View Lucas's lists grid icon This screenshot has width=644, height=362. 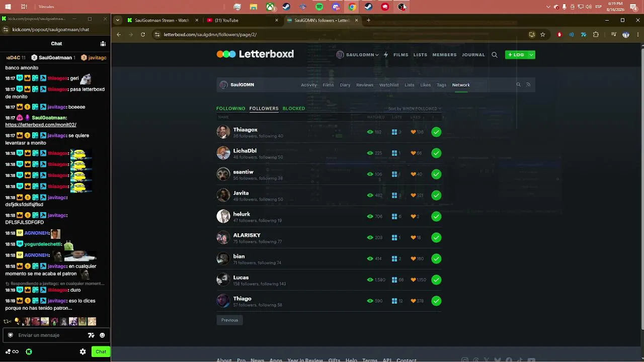pos(394,280)
